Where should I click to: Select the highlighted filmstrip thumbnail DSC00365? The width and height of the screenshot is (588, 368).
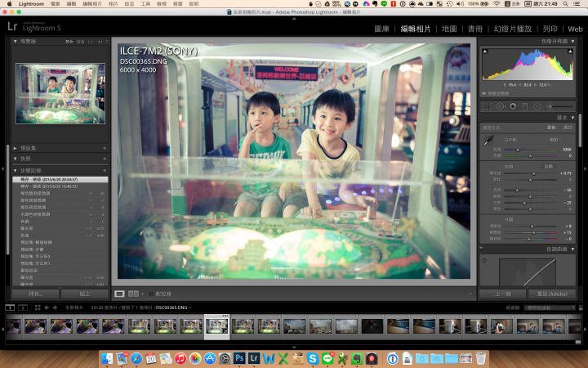[x=216, y=326]
